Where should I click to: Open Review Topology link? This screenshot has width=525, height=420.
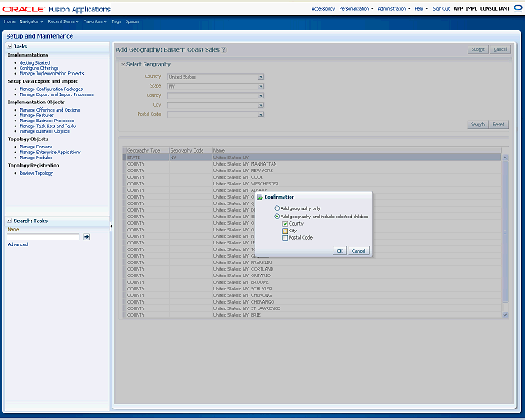tap(36, 173)
